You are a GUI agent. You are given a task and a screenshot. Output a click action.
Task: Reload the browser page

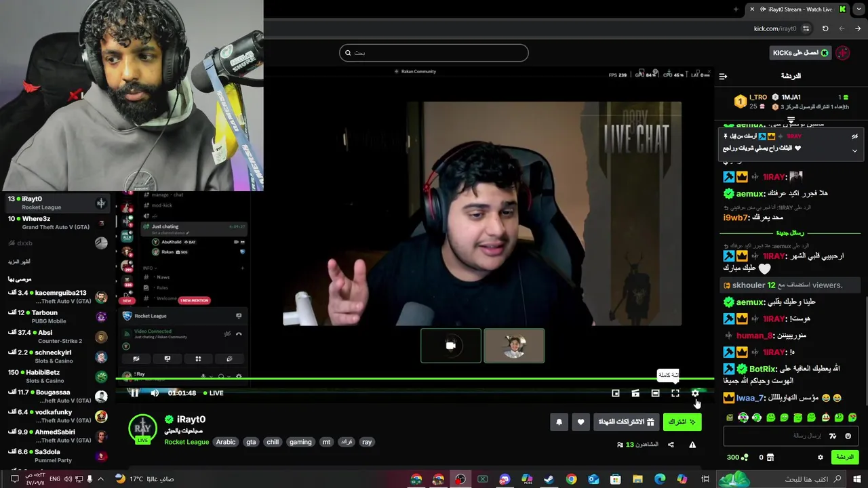coord(825,28)
